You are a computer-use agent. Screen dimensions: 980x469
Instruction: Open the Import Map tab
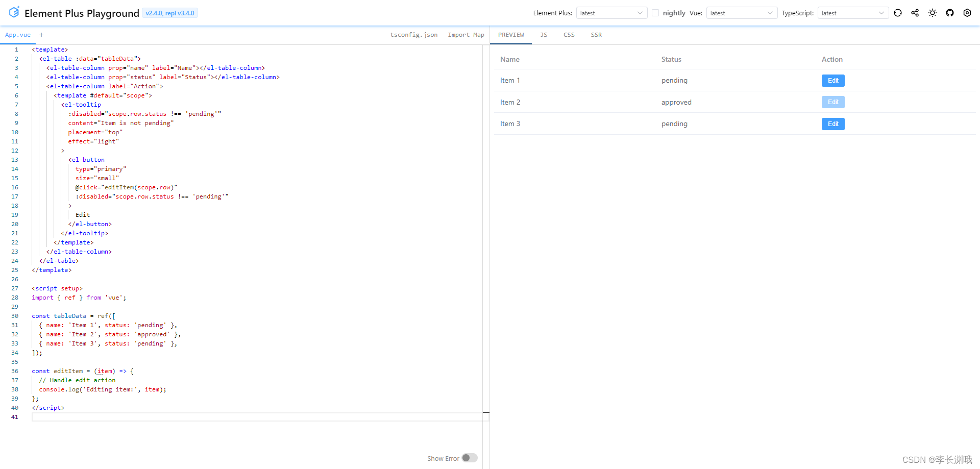pos(466,35)
